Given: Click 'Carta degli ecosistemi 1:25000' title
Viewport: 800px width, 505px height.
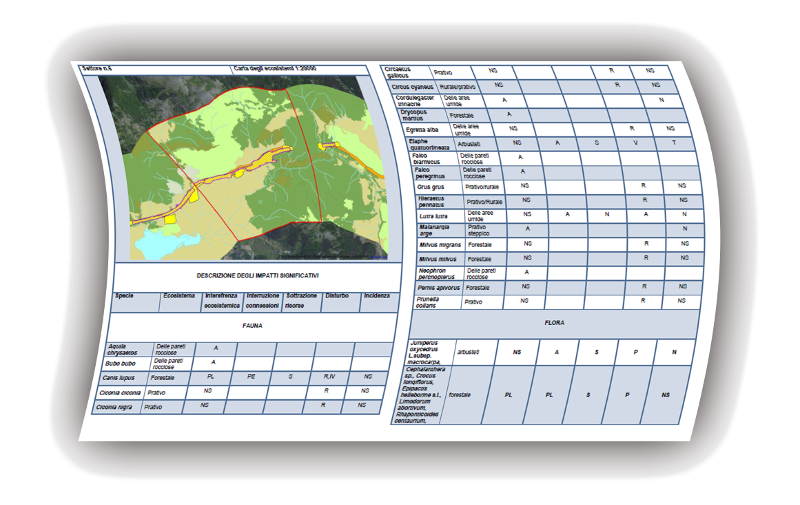Looking at the screenshot, I should [274, 68].
